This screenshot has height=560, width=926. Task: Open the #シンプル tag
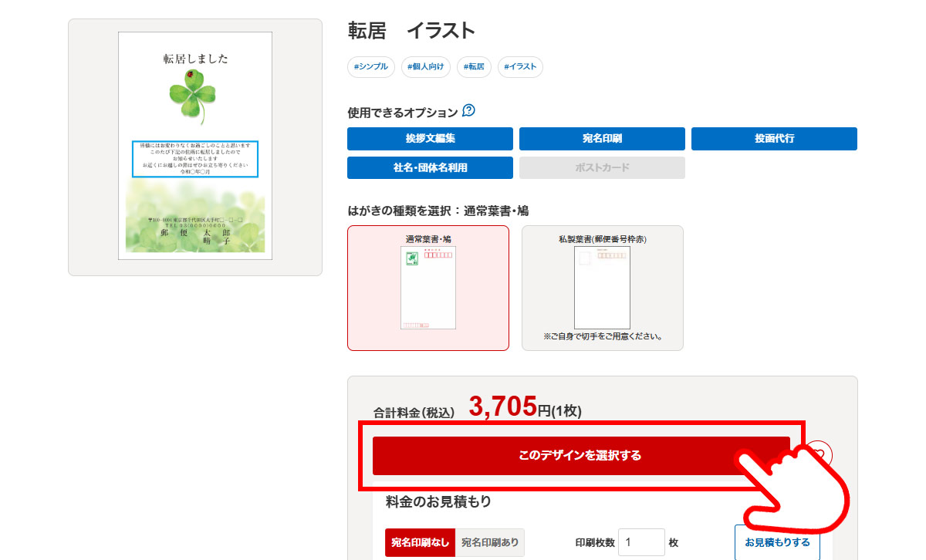(x=371, y=67)
